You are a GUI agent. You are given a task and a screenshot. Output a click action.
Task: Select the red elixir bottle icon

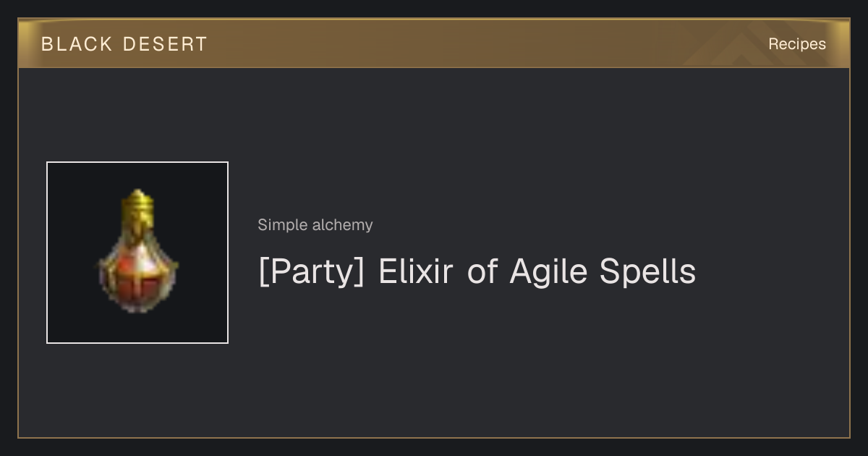137,252
